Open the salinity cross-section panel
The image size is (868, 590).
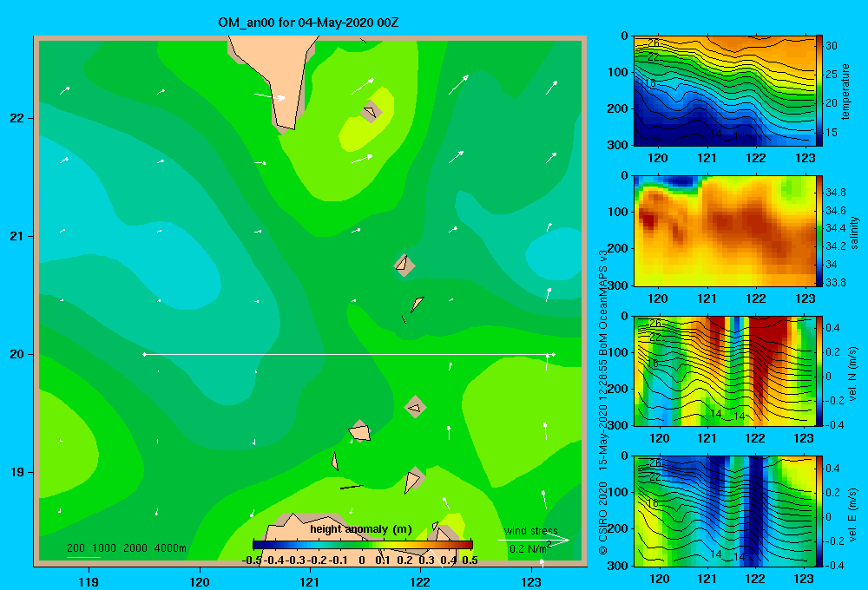tap(725, 231)
